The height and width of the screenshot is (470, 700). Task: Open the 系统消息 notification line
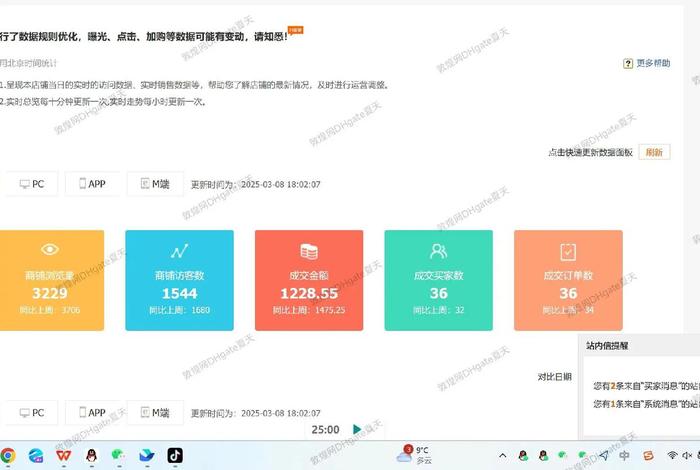pos(646,404)
